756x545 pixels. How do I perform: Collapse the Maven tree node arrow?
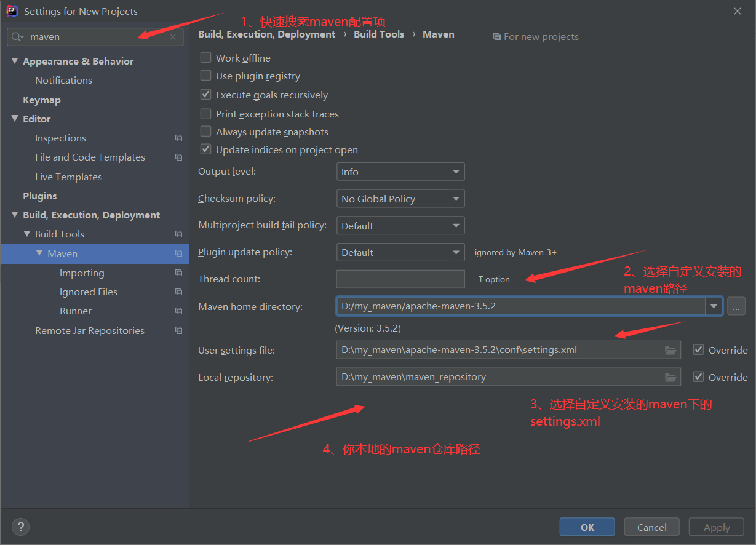39,253
